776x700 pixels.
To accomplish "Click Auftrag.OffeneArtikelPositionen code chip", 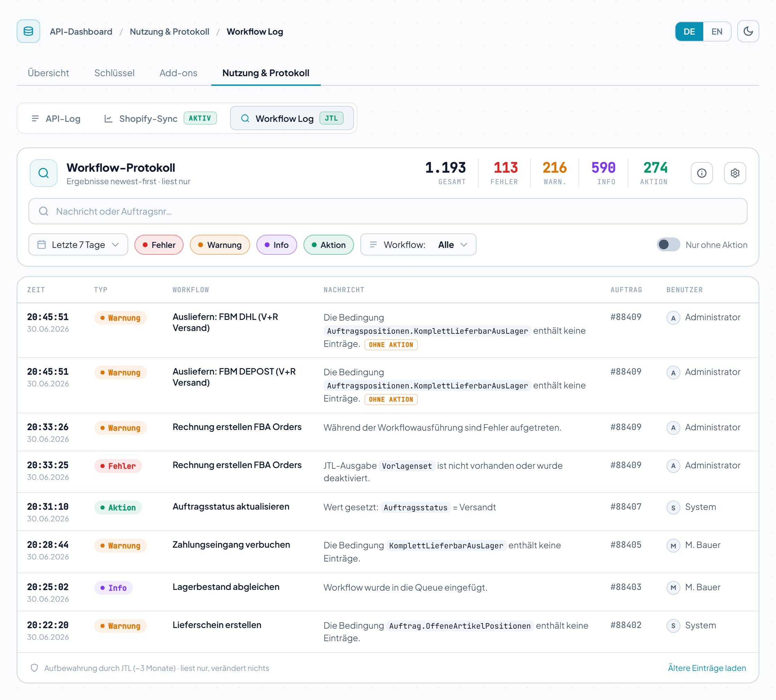I will 460,626.
